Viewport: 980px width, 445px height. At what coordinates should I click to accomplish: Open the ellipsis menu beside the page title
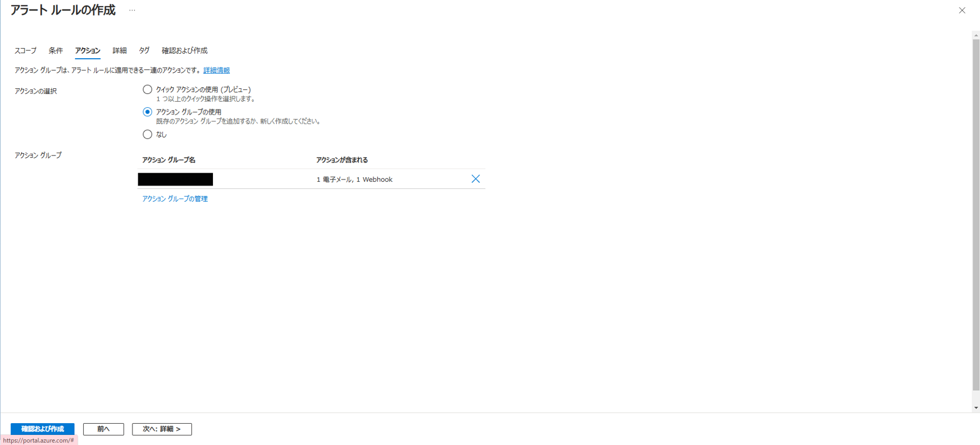click(132, 11)
